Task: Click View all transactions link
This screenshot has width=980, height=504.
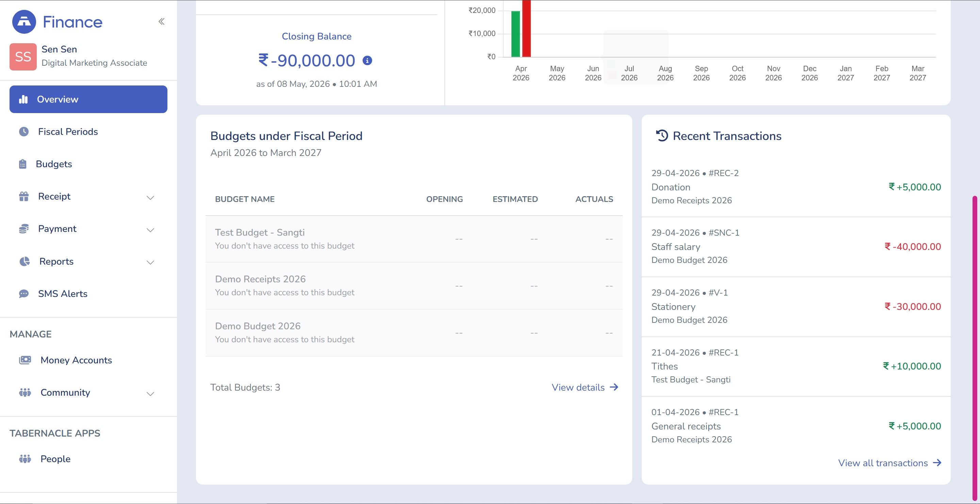Action: [x=889, y=463]
